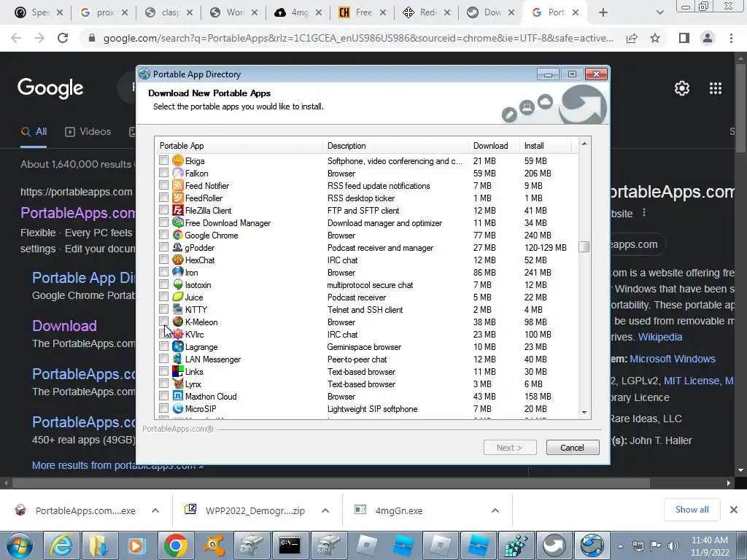Click the Maxthon Cloud icon

point(178,396)
